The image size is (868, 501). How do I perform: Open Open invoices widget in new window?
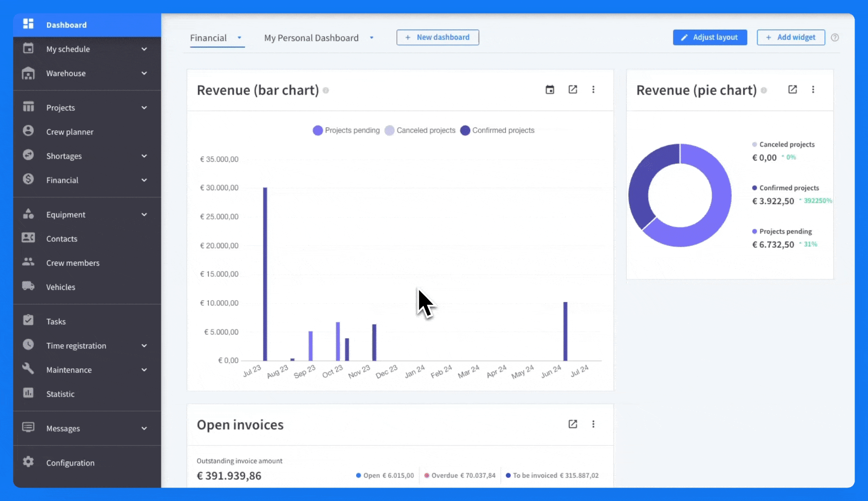click(573, 424)
